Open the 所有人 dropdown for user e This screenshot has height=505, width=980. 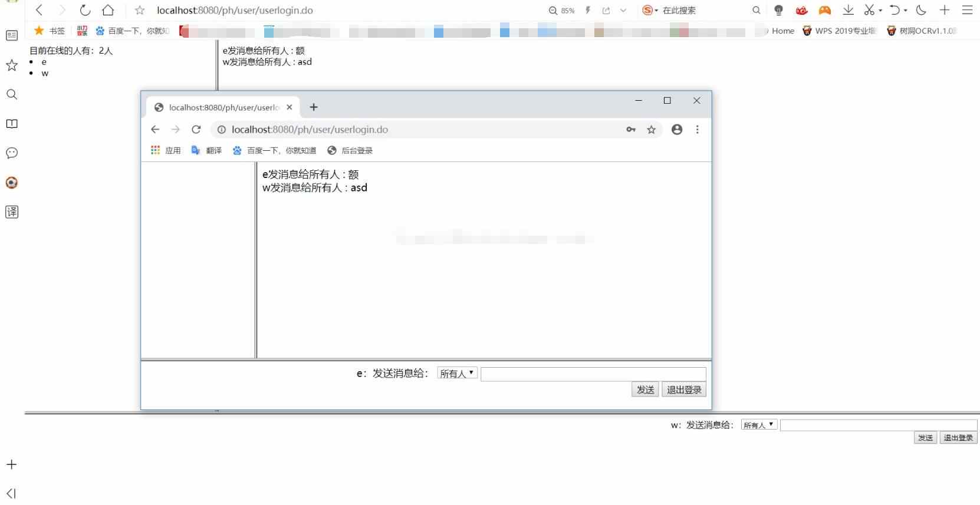coord(458,373)
